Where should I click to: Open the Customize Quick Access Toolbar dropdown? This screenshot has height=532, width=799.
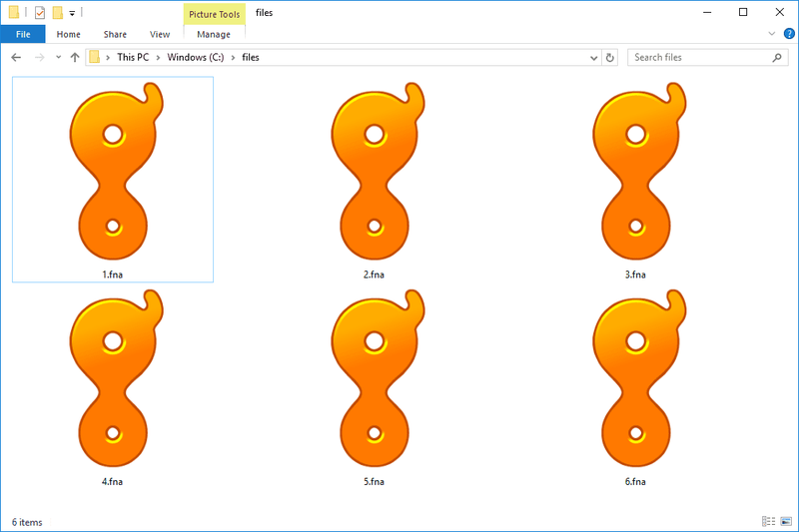(72, 13)
